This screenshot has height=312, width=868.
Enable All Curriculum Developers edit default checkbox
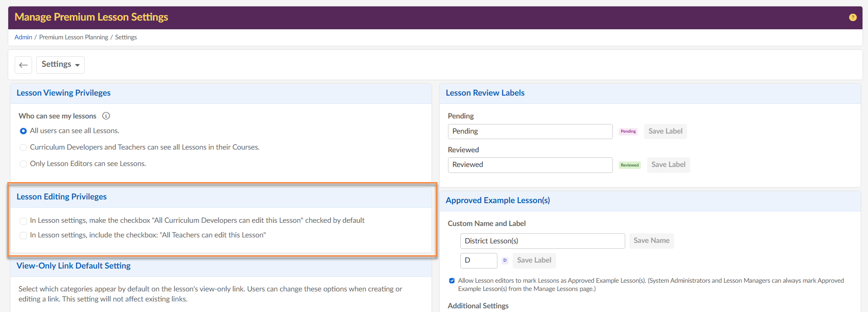(x=23, y=221)
